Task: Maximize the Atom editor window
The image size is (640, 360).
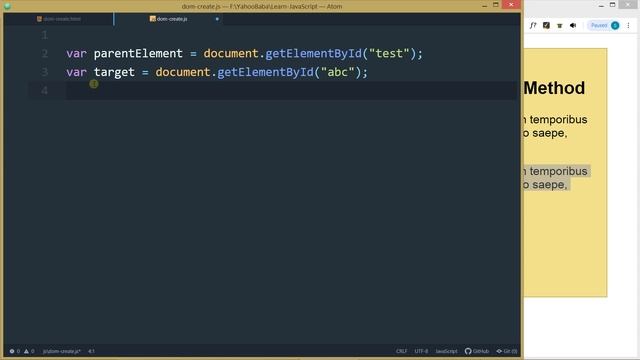Action: tap(496, 5)
